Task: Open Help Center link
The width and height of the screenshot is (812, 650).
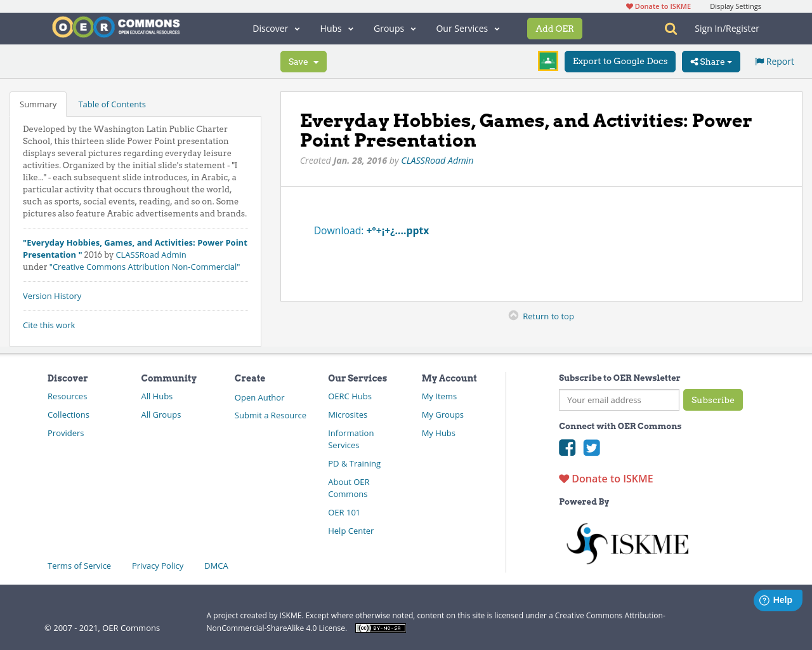Action: 351,531
